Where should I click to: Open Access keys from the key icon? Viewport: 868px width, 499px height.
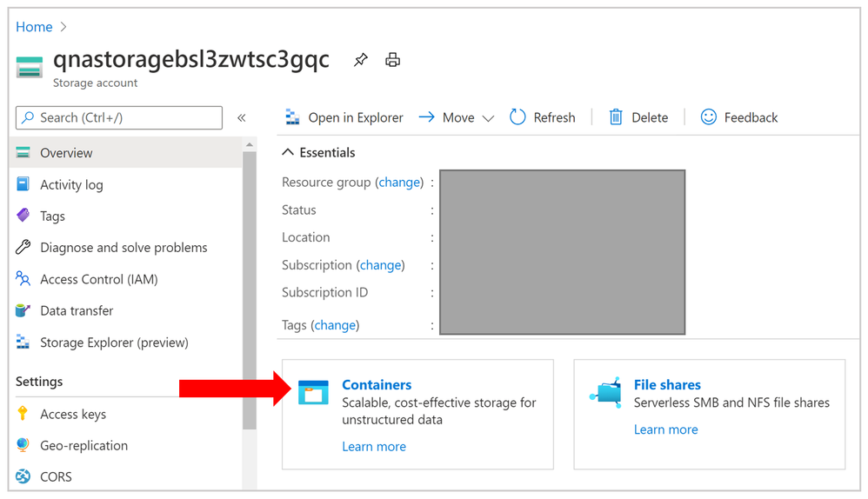(x=23, y=414)
